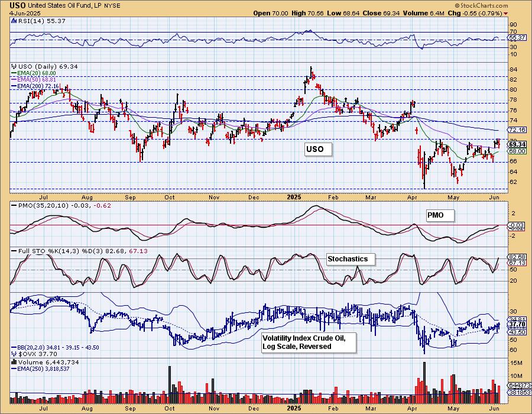Viewport: 532px width, 414px height.
Task: Click the 68.00 EMA tag on the right axis
Action: (x=518, y=151)
